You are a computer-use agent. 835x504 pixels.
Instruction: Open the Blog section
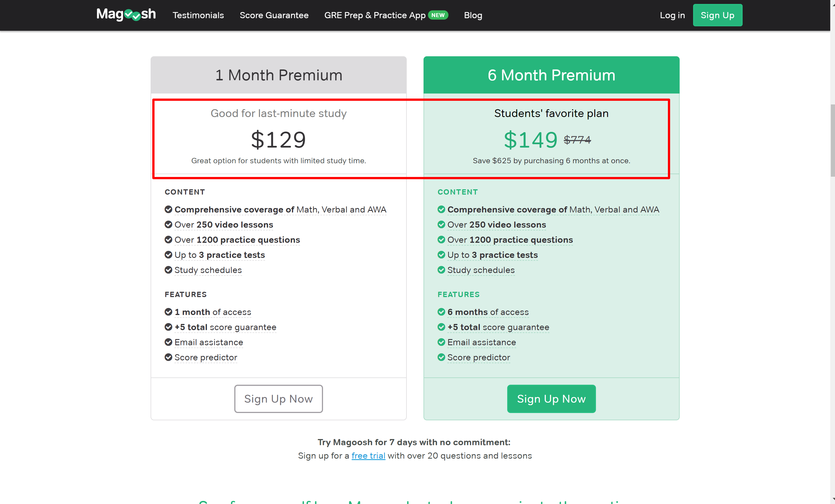click(x=473, y=15)
